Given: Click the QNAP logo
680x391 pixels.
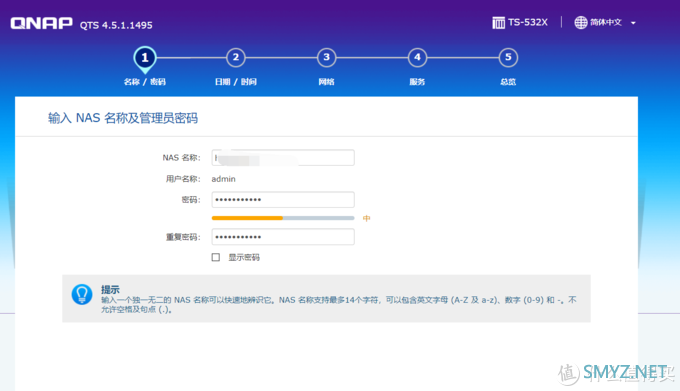Looking at the screenshot, I should (42, 23).
